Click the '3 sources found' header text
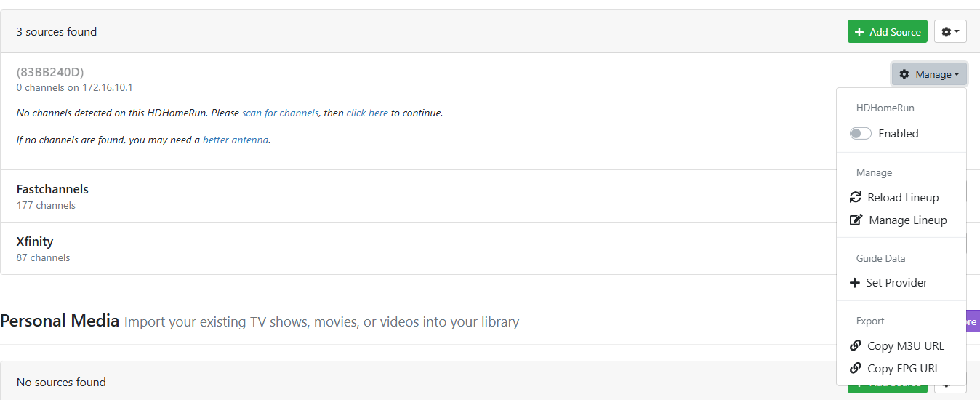The height and width of the screenshot is (400, 980). coord(57,32)
